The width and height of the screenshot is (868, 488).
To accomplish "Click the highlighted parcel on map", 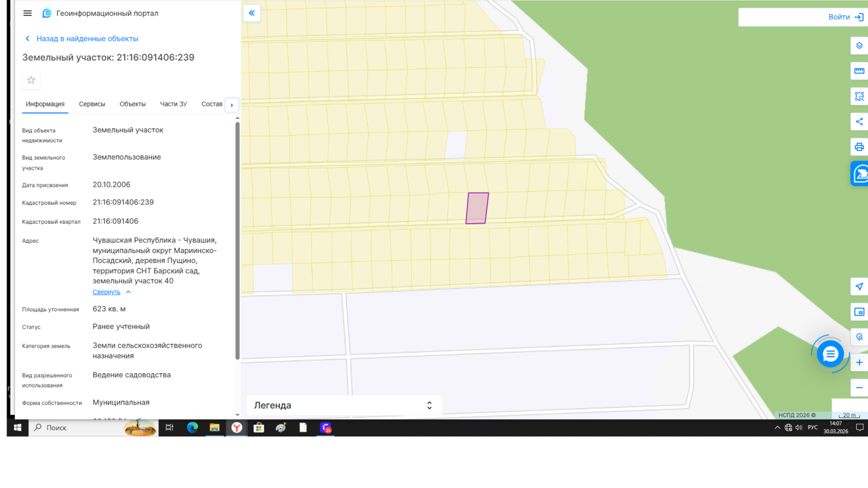I will [x=477, y=208].
